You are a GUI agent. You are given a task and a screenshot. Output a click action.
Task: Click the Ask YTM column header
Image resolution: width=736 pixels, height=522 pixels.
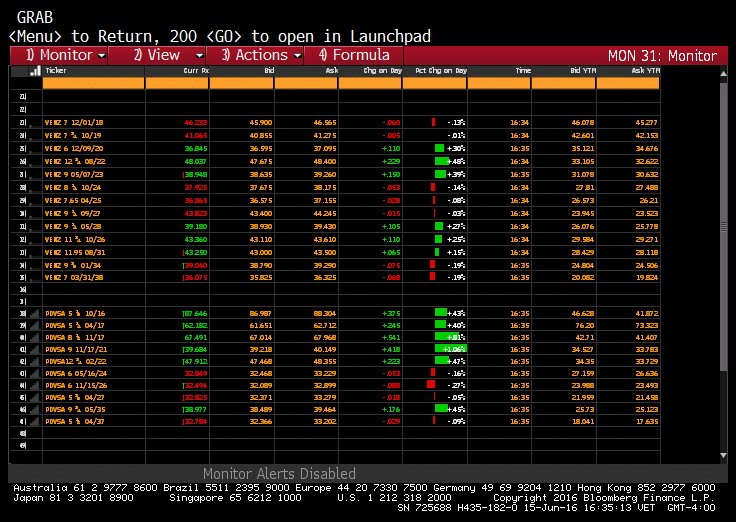pos(646,71)
